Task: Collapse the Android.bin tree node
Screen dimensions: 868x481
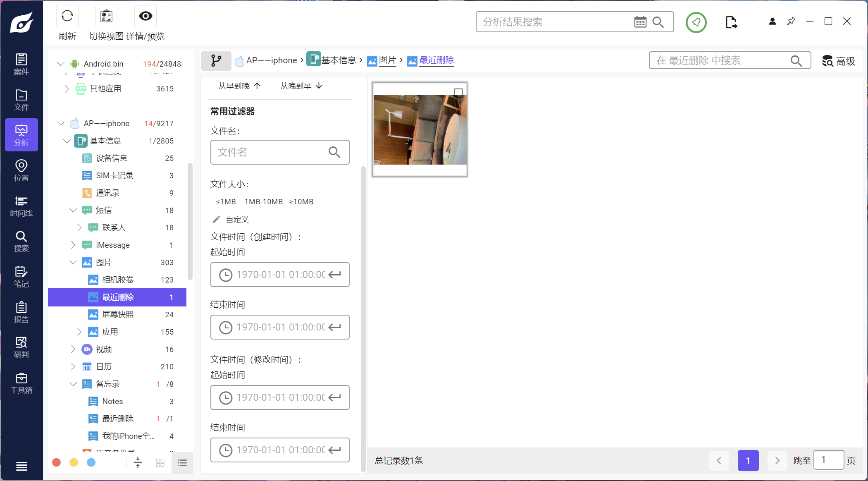Action: click(x=61, y=64)
